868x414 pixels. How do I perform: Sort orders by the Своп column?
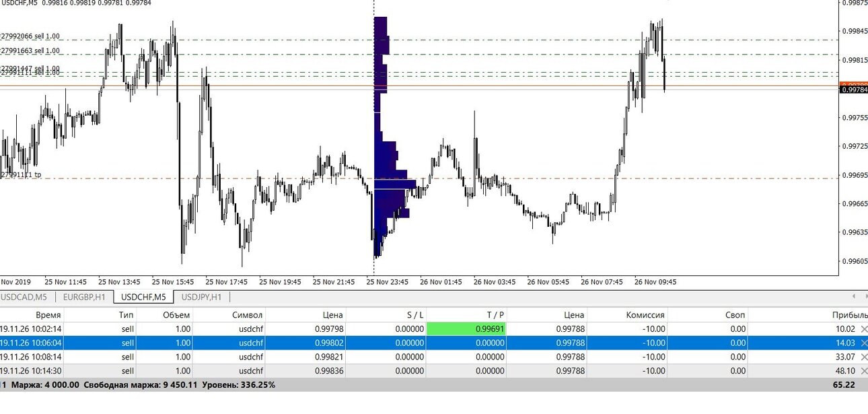(x=735, y=315)
